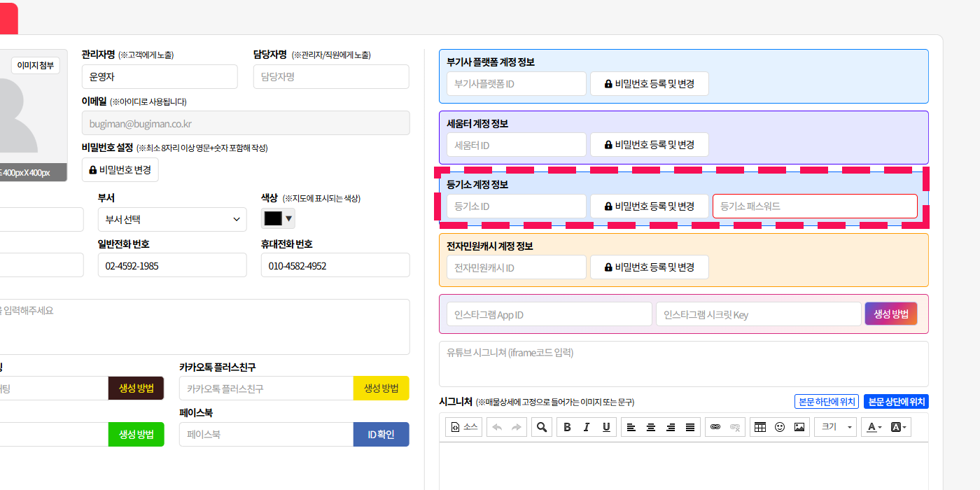Insert a table using the table icon
The width and height of the screenshot is (980, 490).
760,427
